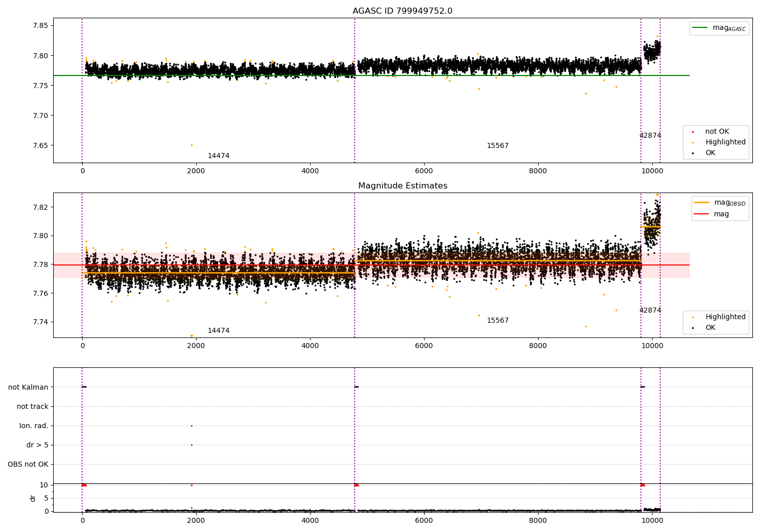Viewport: 760px width, 532px height.
Task: Click the 7.74 y-axis tick label
Action: 40,322
